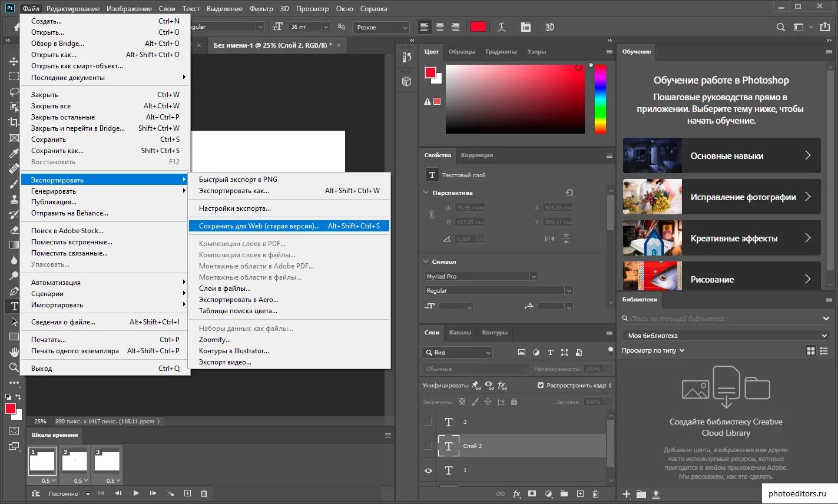Viewport: 838px width, 504px height.
Task: Center-align text in options bar
Action: [x=440, y=27]
